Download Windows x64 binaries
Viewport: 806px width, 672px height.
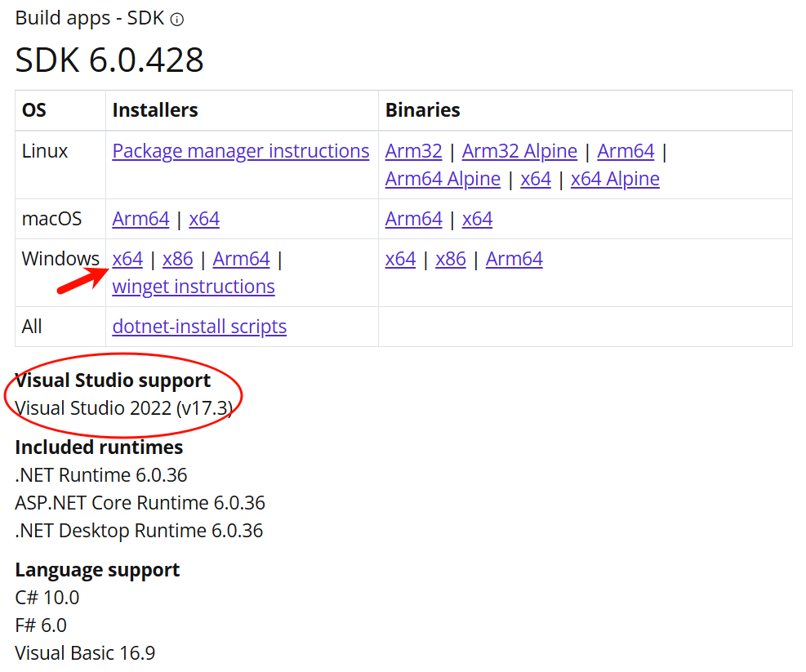pos(400,259)
